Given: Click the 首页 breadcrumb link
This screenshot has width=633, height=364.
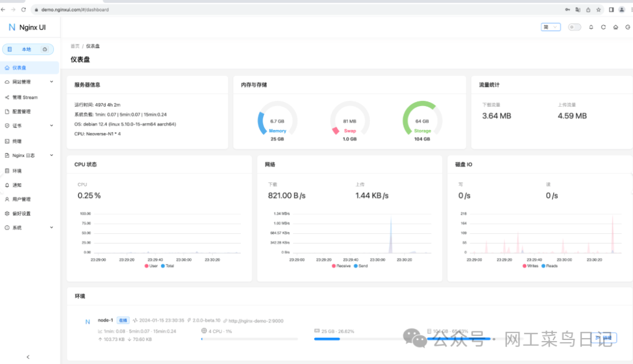Looking at the screenshot, I should [x=75, y=46].
